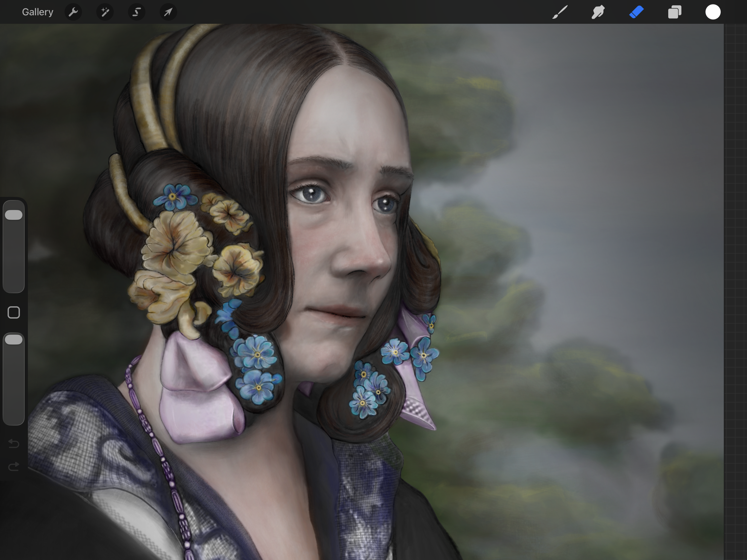Activate the Transform arrow tool
The image size is (747, 560).
(168, 12)
